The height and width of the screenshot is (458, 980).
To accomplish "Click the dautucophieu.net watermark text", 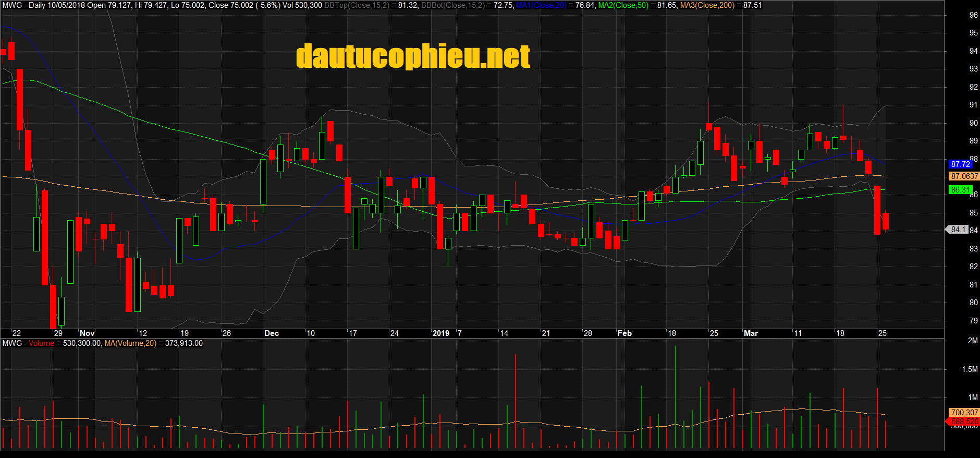I will [413, 56].
